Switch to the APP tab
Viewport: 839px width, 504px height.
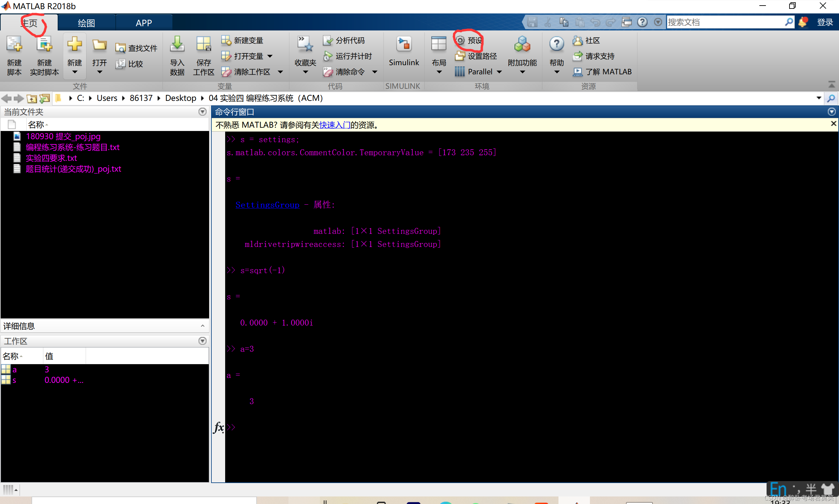[x=144, y=23]
